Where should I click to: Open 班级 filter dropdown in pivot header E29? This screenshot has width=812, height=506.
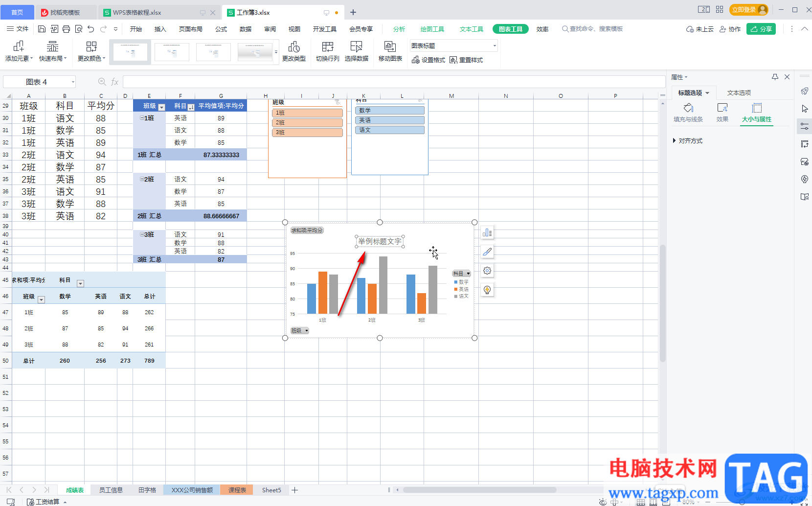tap(161, 107)
